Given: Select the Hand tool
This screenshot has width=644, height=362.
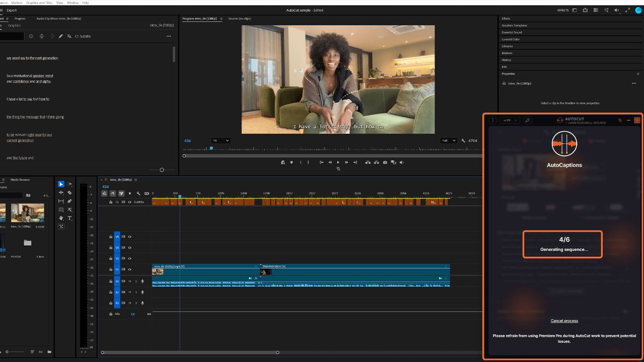Looking at the screenshot, I should [61, 218].
